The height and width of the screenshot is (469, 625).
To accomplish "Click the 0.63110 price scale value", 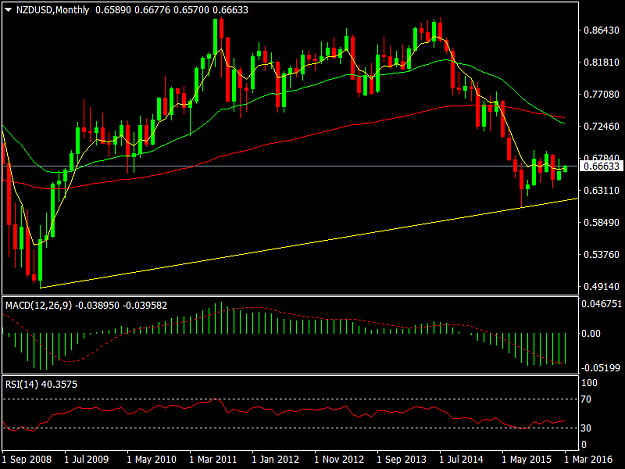I will (x=601, y=190).
